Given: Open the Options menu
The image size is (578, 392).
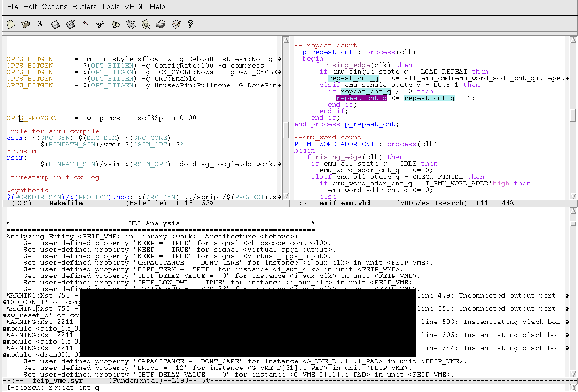Looking at the screenshot, I should pyautogui.click(x=55, y=7).
